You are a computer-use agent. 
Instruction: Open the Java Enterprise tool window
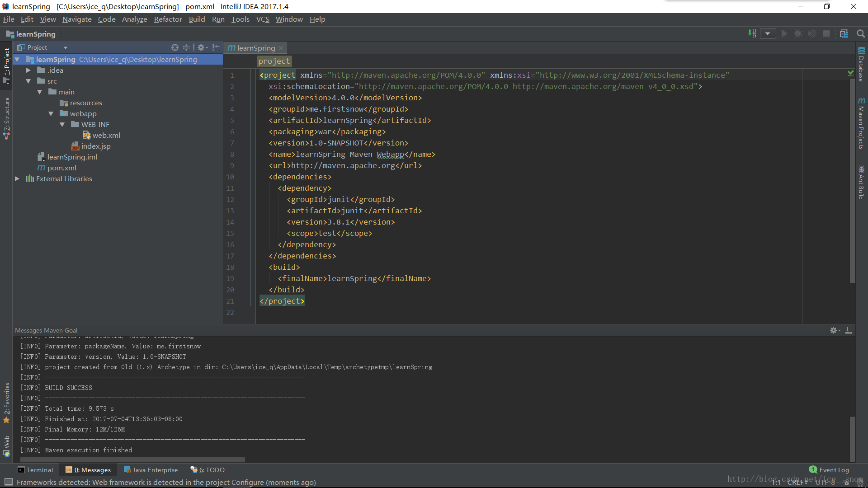click(x=151, y=470)
